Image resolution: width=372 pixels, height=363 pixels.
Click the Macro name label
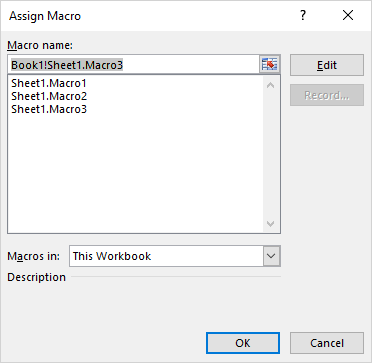(40, 45)
